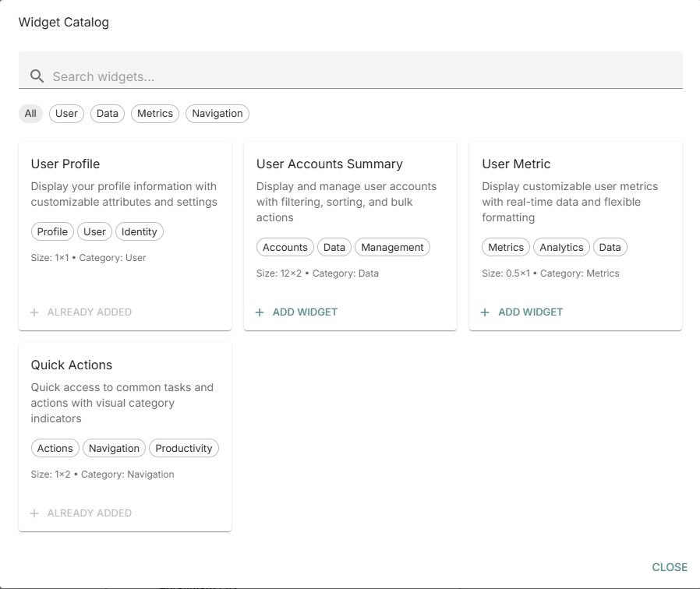Click the Profile tag chip

click(52, 231)
